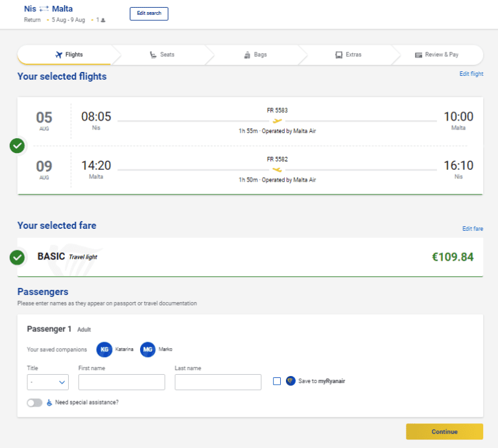Viewport: 498px width, 448px height.
Task: Click the wheelchair special assistance icon
Action: (x=49, y=403)
